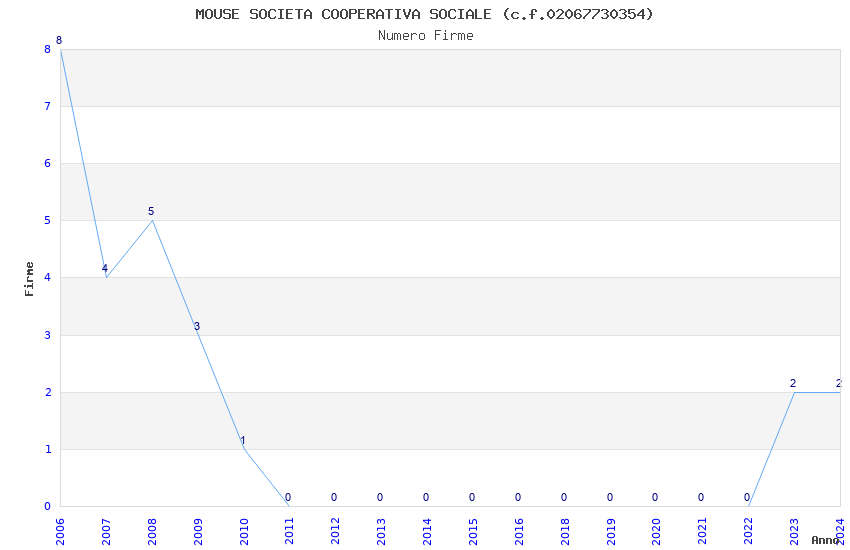Click the year label 2016
Image resolution: width=850 pixels, height=550 pixels.
pyautogui.click(x=519, y=531)
